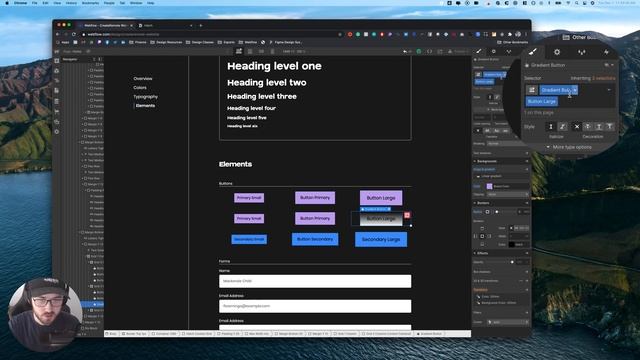Adjust the Opacity slider handle

click(x=512, y=262)
